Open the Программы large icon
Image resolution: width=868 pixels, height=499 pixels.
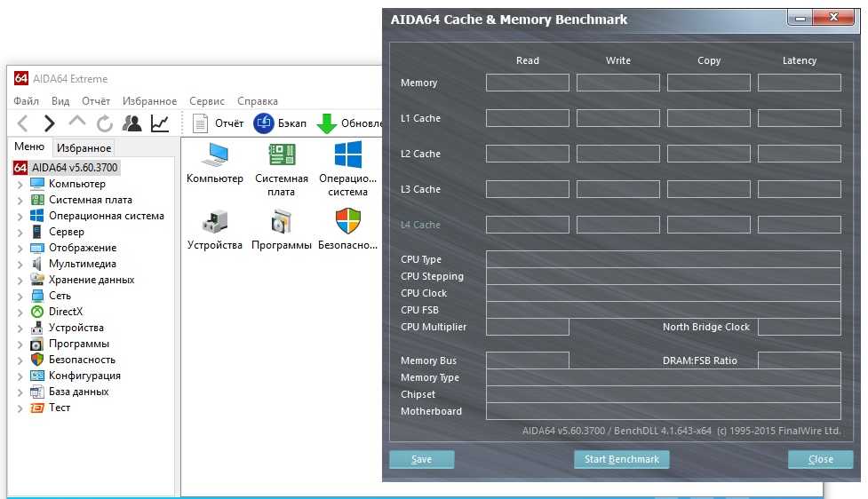point(282,230)
